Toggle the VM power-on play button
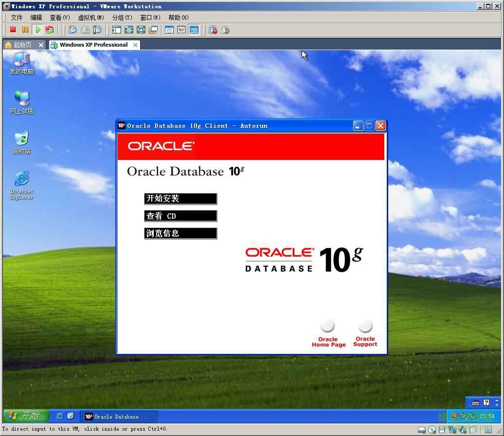 pyautogui.click(x=38, y=30)
